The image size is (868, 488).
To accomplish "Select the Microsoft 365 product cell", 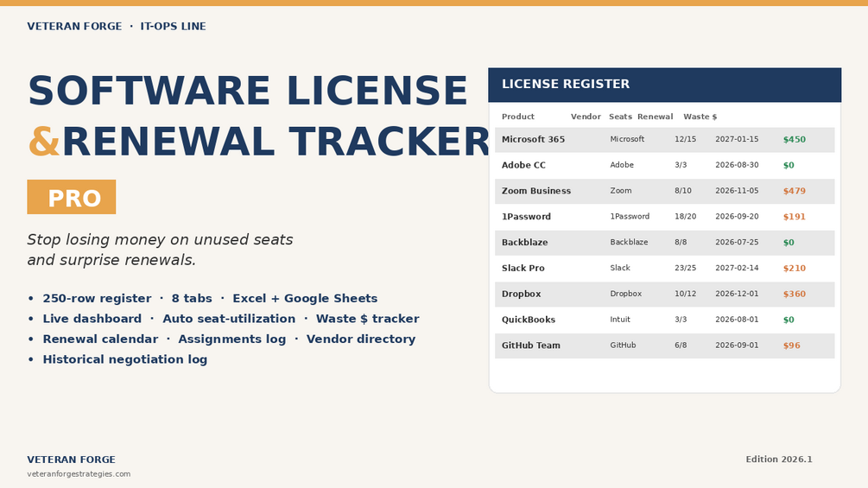I will click(533, 139).
